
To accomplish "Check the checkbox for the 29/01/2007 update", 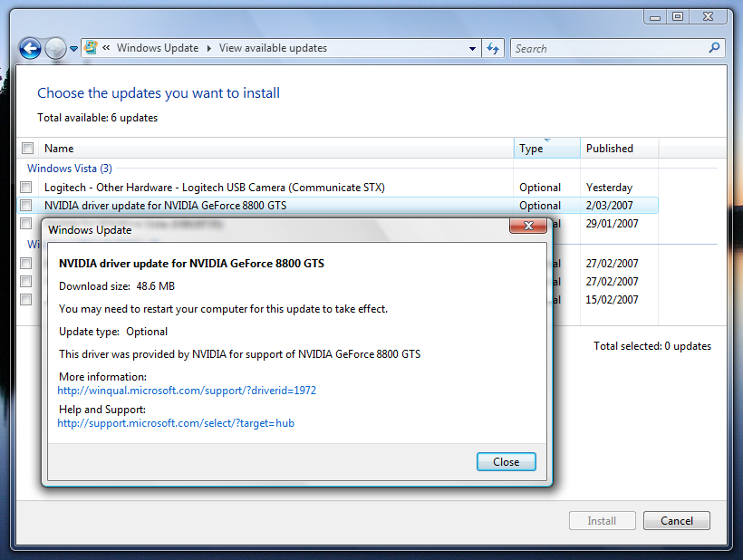I will (x=26, y=223).
